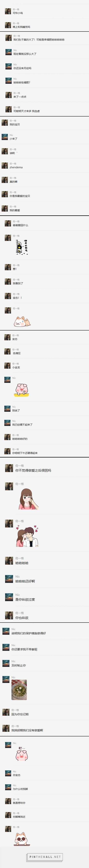Click Nic's avatar beside 别说了

7,409
